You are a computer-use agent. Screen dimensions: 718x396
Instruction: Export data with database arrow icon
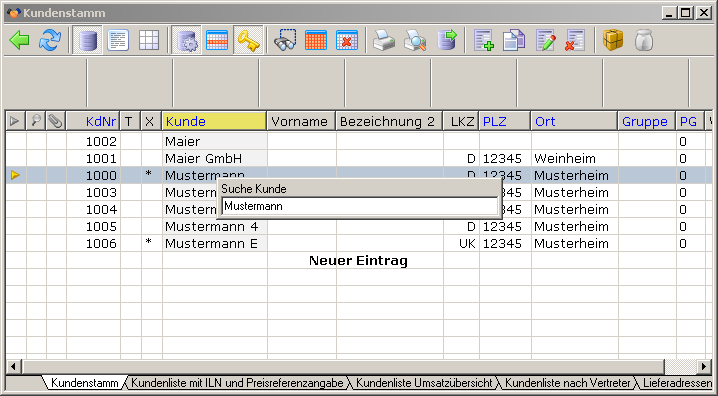pyautogui.click(x=446, y=40)
